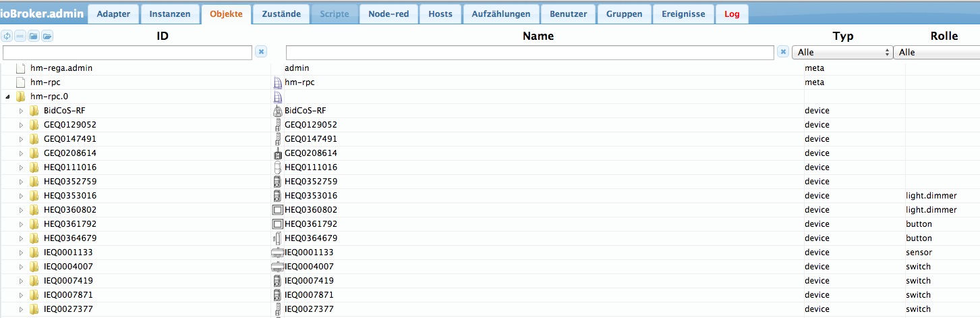Select the HEQ0360802 ID in the tree
Screen dimensions: 980x318
(x=70, y=210)
